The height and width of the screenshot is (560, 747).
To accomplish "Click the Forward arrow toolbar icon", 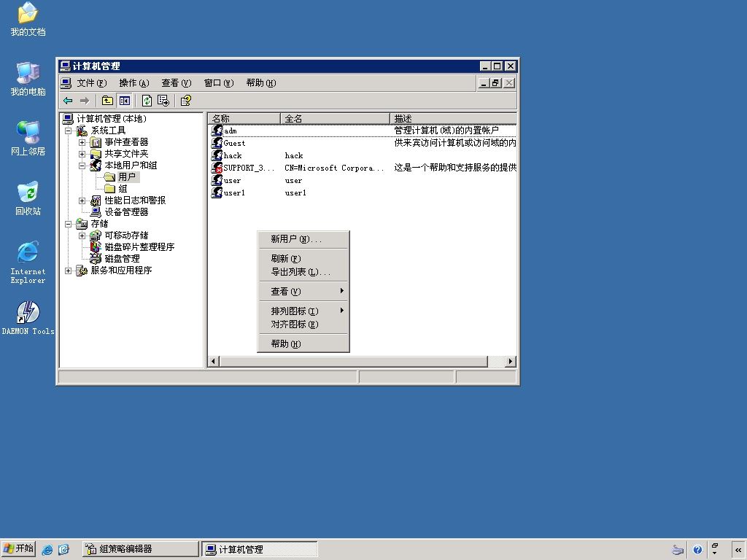I will coord(85,101).
